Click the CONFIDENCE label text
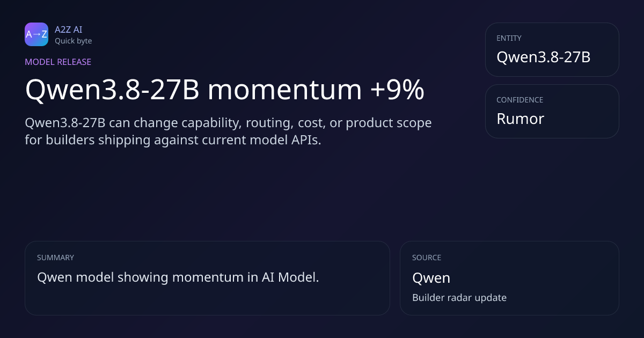Image resolution: width=644 pixels, height=338 pixels. point(519,100)
